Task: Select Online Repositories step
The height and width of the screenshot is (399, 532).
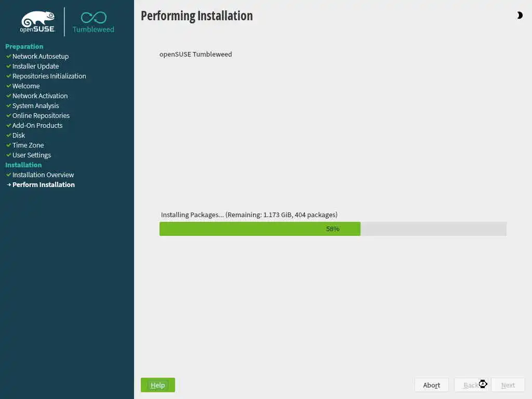Action: pyautogui.click(x=41, y=116)
